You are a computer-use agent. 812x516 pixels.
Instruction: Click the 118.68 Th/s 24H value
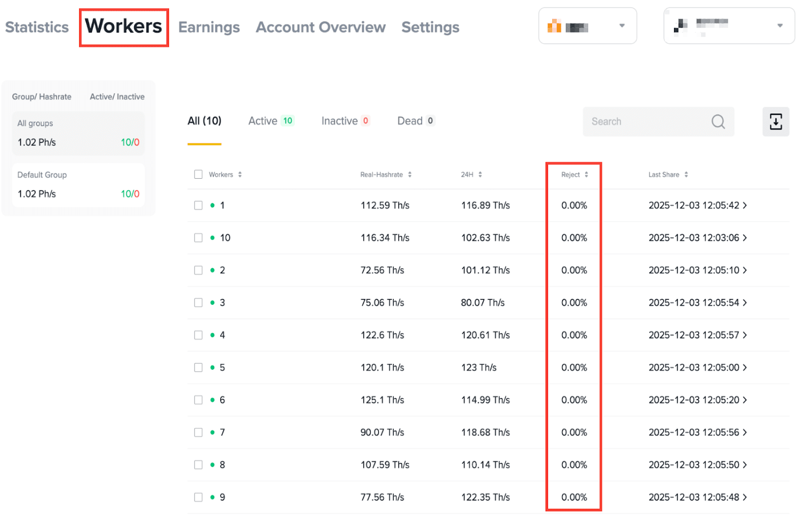click(486, 432)
